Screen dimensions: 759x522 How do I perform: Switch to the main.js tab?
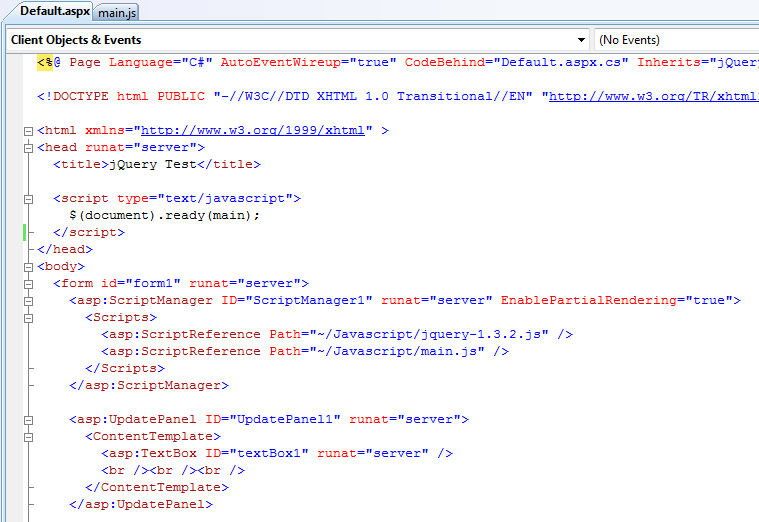coord(117,13)
